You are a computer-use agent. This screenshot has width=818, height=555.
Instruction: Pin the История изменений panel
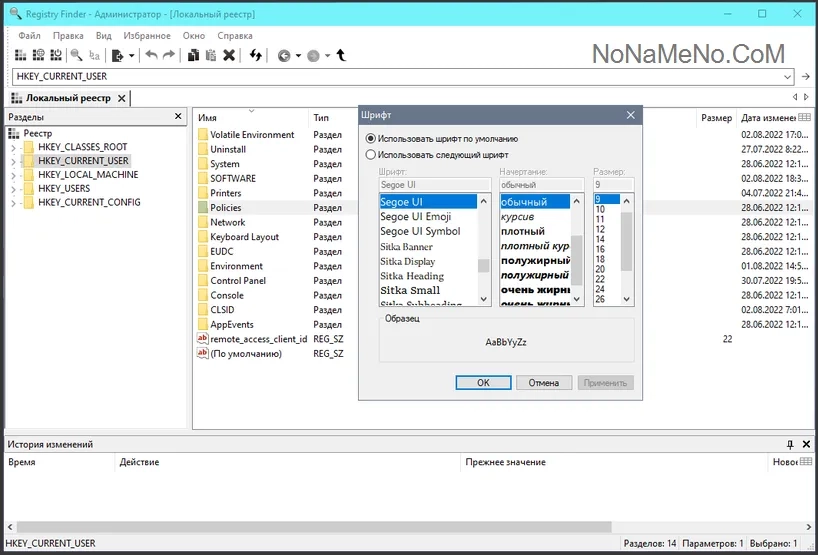(789, 444)
